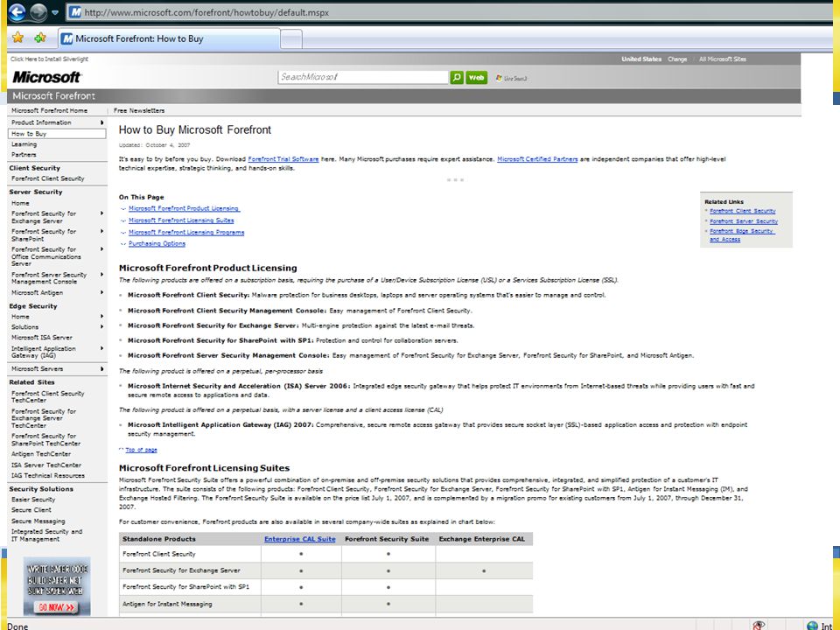Open ISA Server TechCenter sidebar link
The image size is (840, 630).
(46, 465)
